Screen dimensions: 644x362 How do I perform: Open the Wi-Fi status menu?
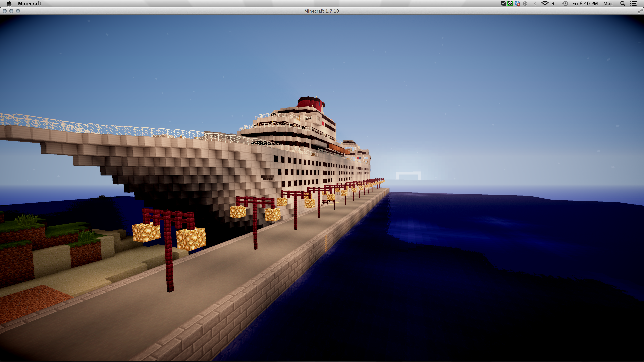[x=545, y=3]
